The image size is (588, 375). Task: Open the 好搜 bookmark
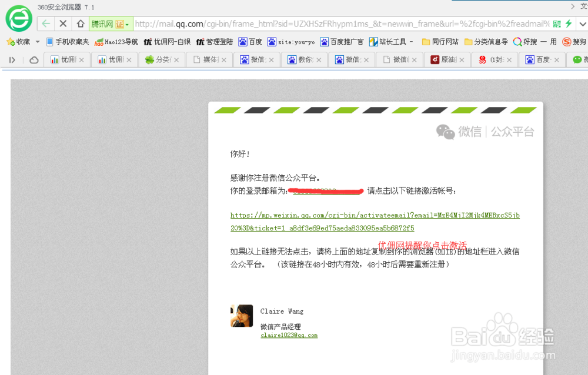pyautogui.click(x=525, y=42)
